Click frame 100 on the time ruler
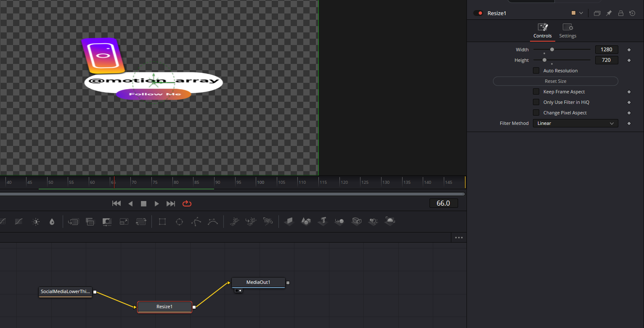Viewport: 644px width, 328px height. pyautogui.click(x=260, y=182)
